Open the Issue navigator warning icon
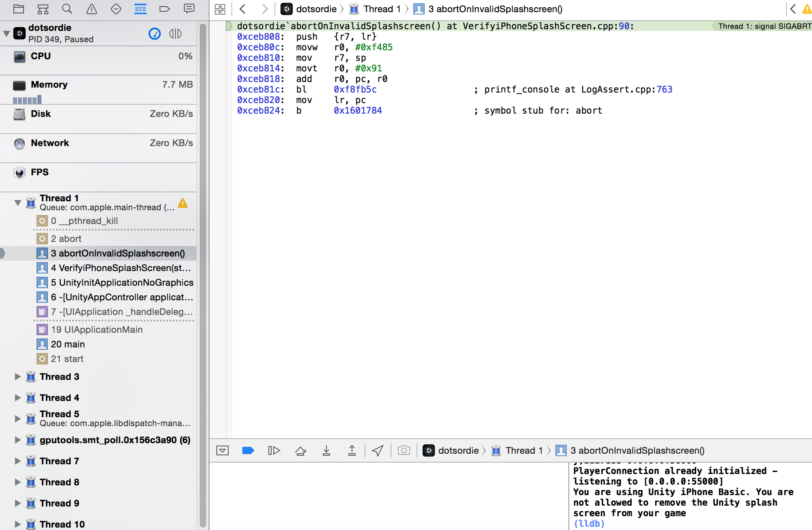The image size is (812, 530). [x=92, y=9]
